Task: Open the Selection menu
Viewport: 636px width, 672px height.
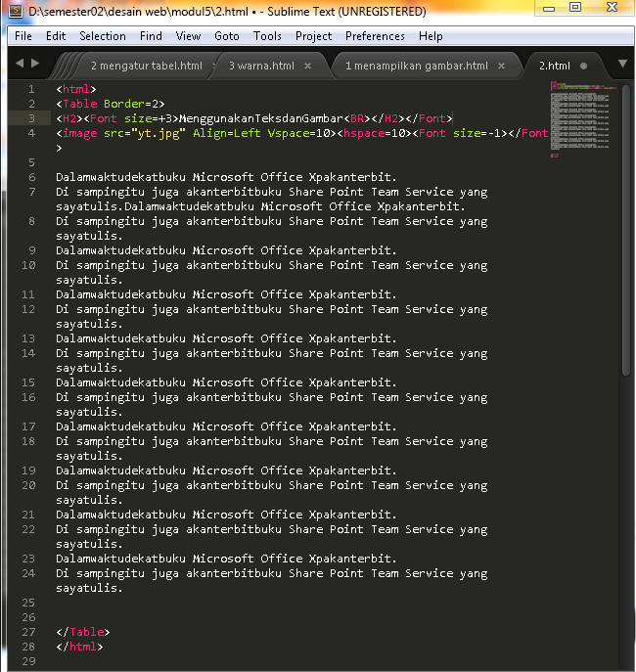Action: 103,36
